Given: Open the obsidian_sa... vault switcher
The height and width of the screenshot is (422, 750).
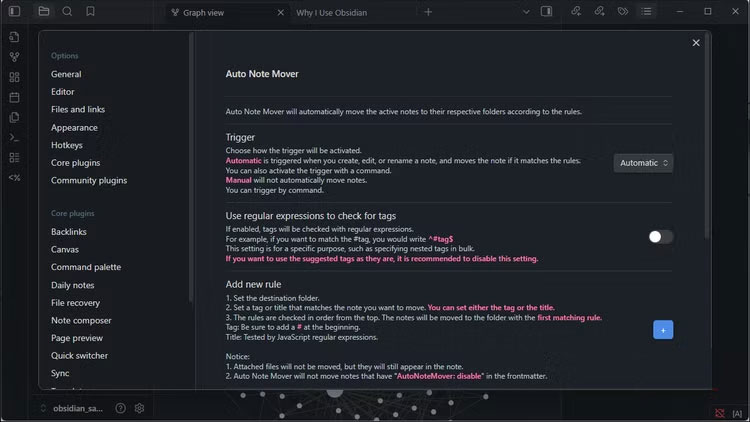Looking at the screenshot, I should pyautogui.click(x=72, y=408).
